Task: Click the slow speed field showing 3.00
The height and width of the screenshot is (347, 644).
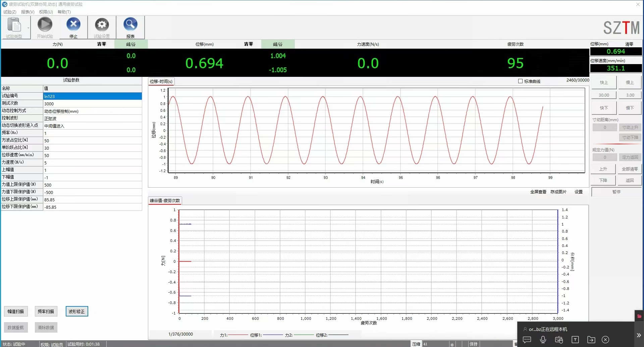Action: 630,95
